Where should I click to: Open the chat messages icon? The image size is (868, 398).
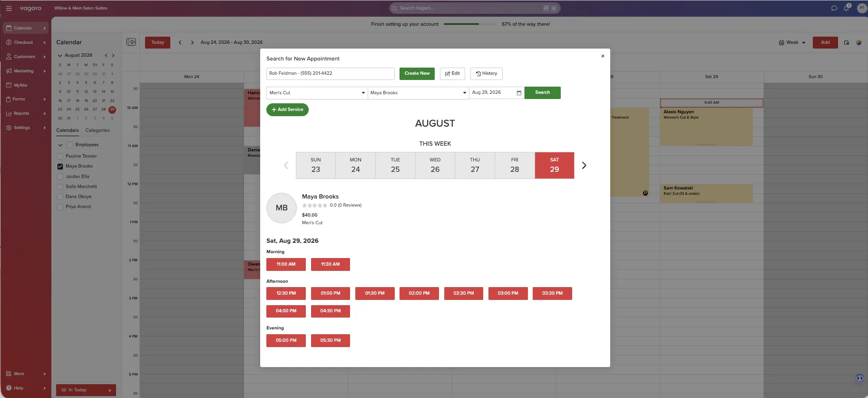coord(834,8)
